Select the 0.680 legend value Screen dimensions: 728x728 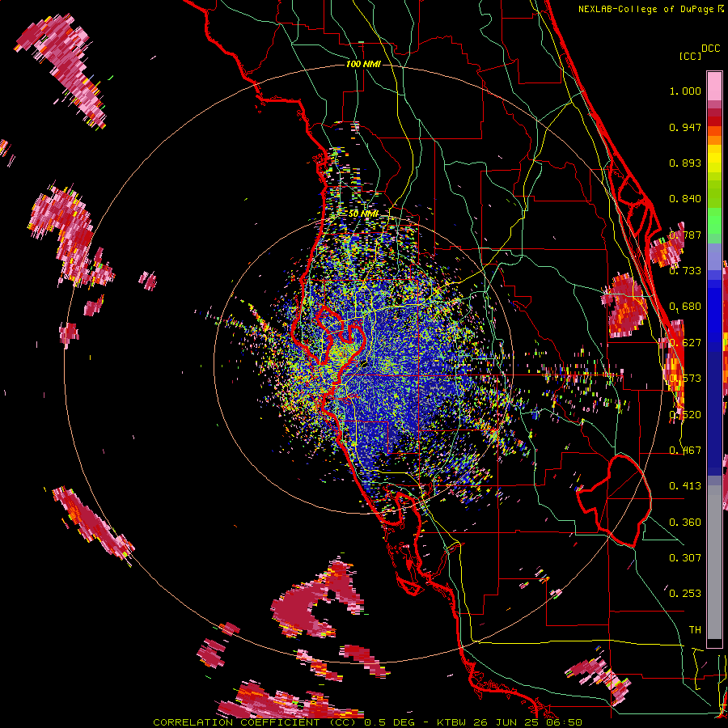(685, 307)
